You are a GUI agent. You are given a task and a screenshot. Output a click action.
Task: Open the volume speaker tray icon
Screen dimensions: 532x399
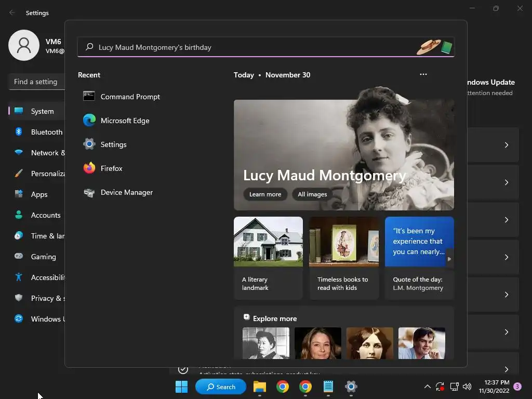467,387
